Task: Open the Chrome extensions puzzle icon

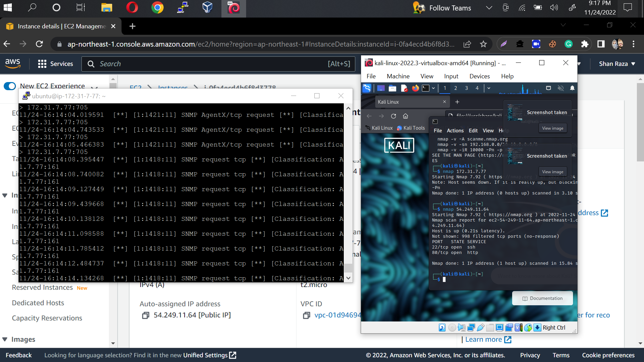Action: [586, 44]
